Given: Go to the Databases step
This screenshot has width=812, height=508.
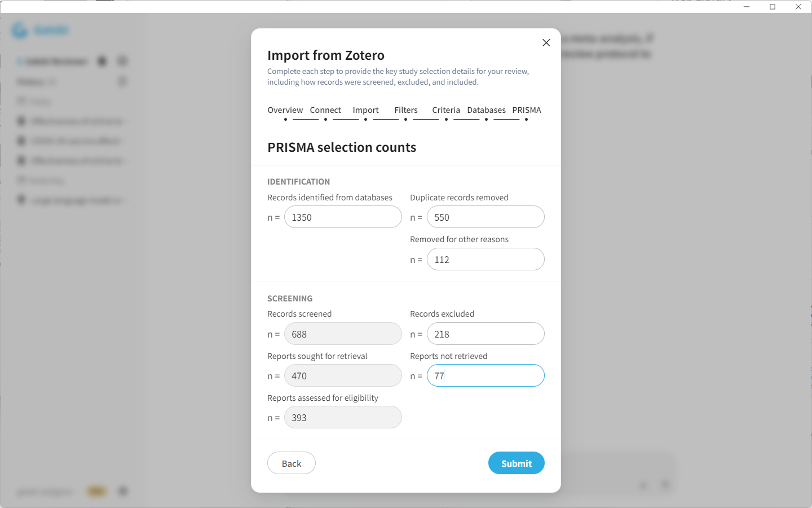Looking at the screenshot, I should [486, 110].
